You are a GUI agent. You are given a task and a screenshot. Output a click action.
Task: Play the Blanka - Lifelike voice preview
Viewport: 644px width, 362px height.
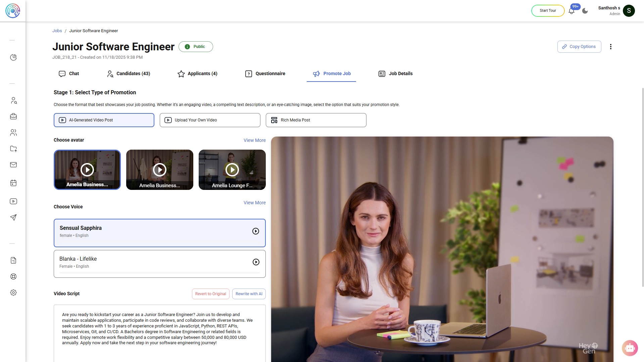pyautogui.click(x=256, y=262)
